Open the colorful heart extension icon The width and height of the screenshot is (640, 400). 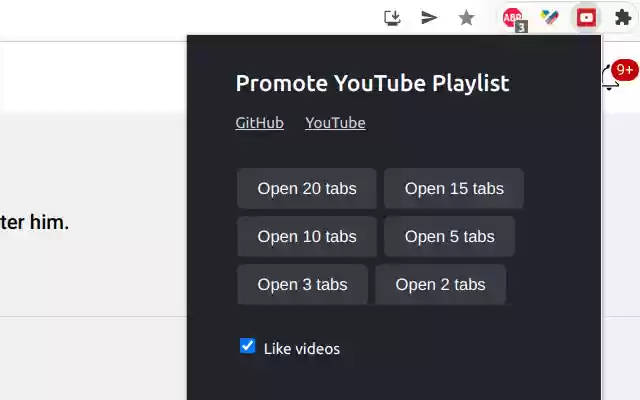point(549,17)
